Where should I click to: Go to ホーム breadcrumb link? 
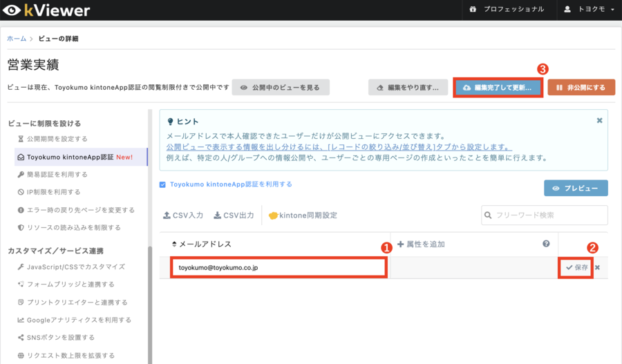pos(17,39)
